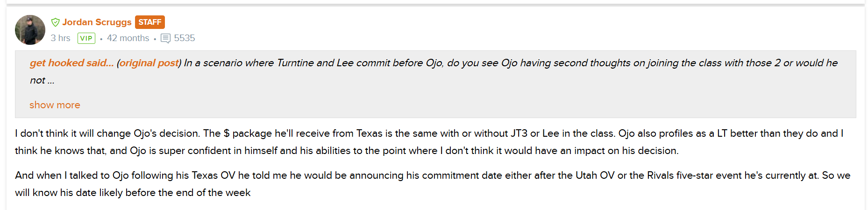Click the truncated 'not ...' quote ending

pyautogui.click(x=42, y=80)
